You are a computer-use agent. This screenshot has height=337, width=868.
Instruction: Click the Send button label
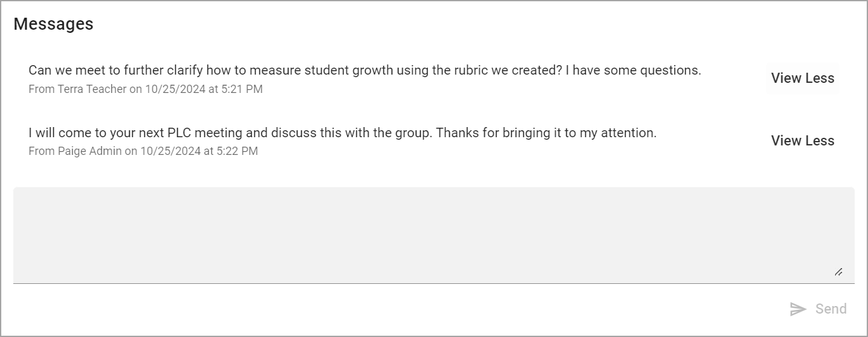click(x=831, y=309)
